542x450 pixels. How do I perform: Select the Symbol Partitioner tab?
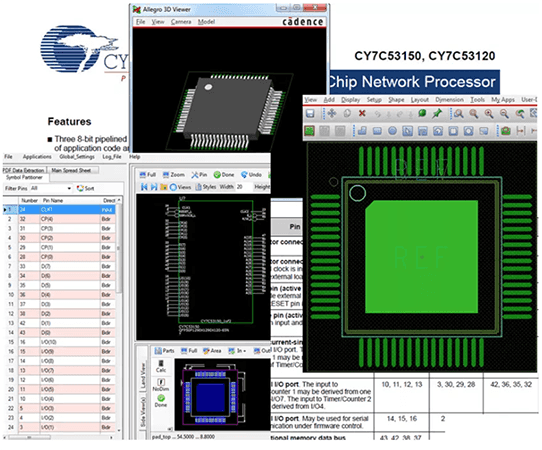pyautogui.click(x=24, y=177)
